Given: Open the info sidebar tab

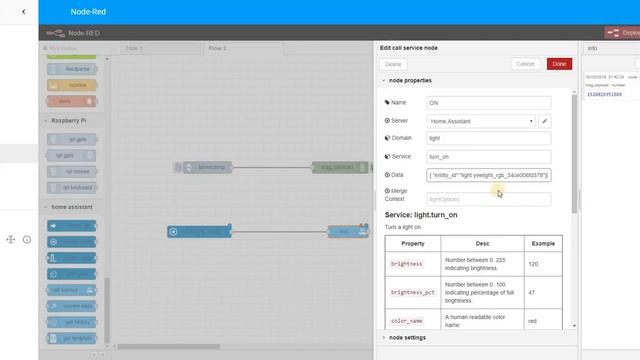Looking at the screenshot, I should (593, 48).
